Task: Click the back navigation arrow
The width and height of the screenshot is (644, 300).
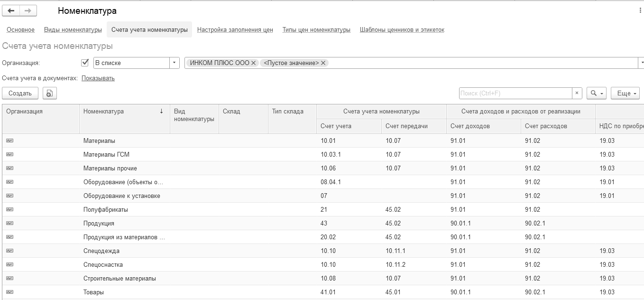Action: (11, 11)
